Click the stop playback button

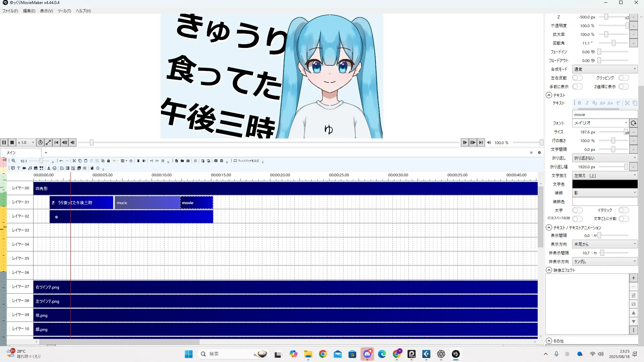coord(12,142)
